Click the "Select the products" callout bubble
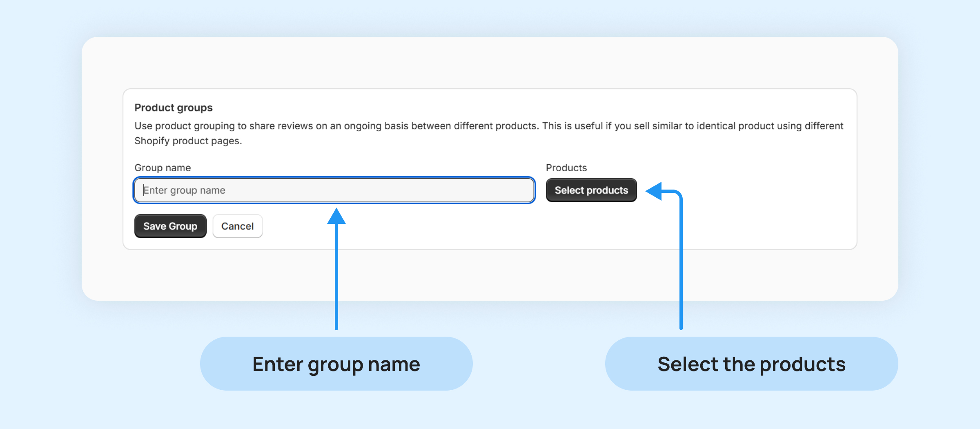The height and width of the screenshot is (429, 980). pyautogui.click(x=751, y=364)
